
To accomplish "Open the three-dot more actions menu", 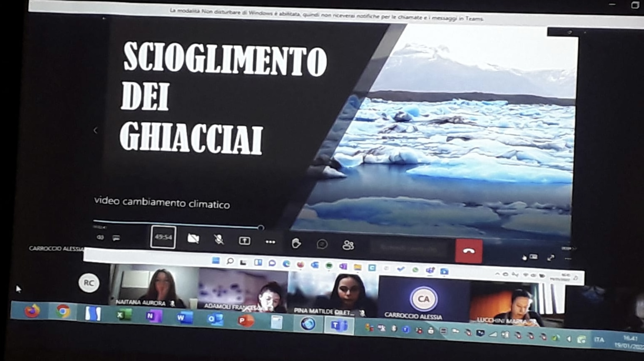I will [x=270, y=242].
